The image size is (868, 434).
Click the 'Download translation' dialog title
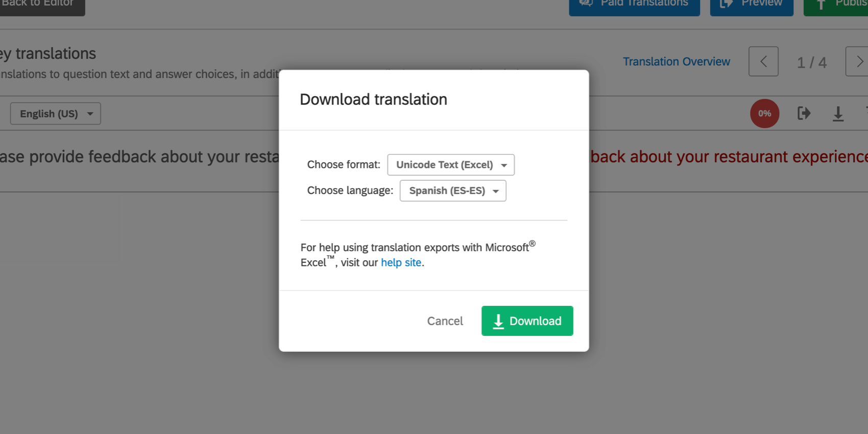[373, 99]
